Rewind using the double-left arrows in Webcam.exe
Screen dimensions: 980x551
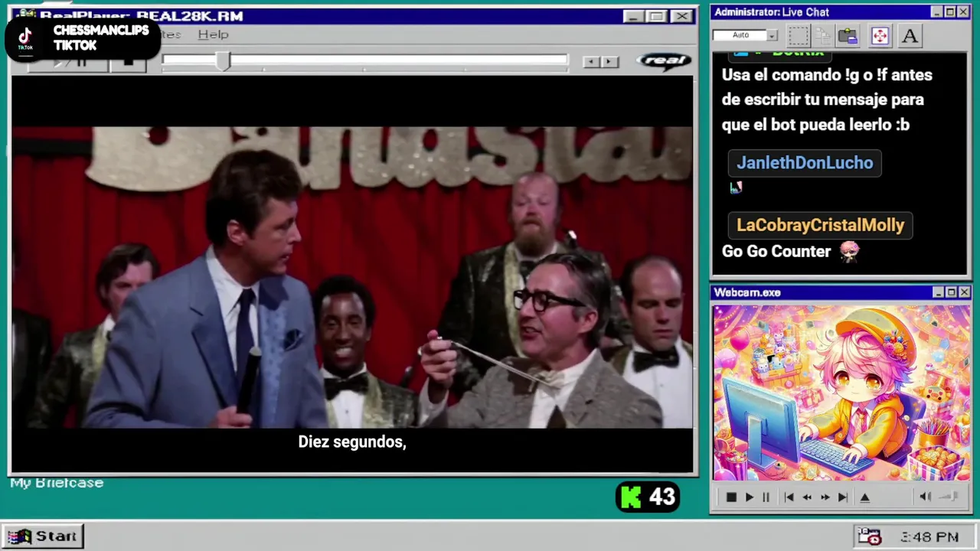[807, 497]
